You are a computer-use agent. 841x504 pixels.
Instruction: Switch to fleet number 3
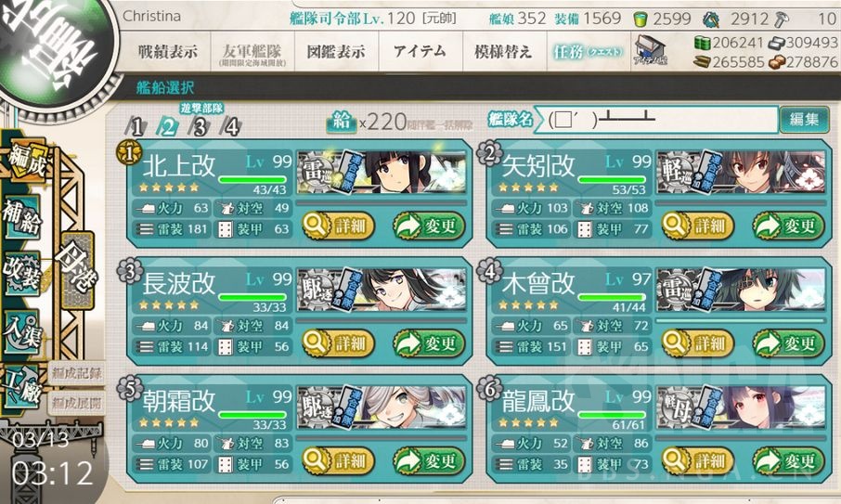pos(200,126)
